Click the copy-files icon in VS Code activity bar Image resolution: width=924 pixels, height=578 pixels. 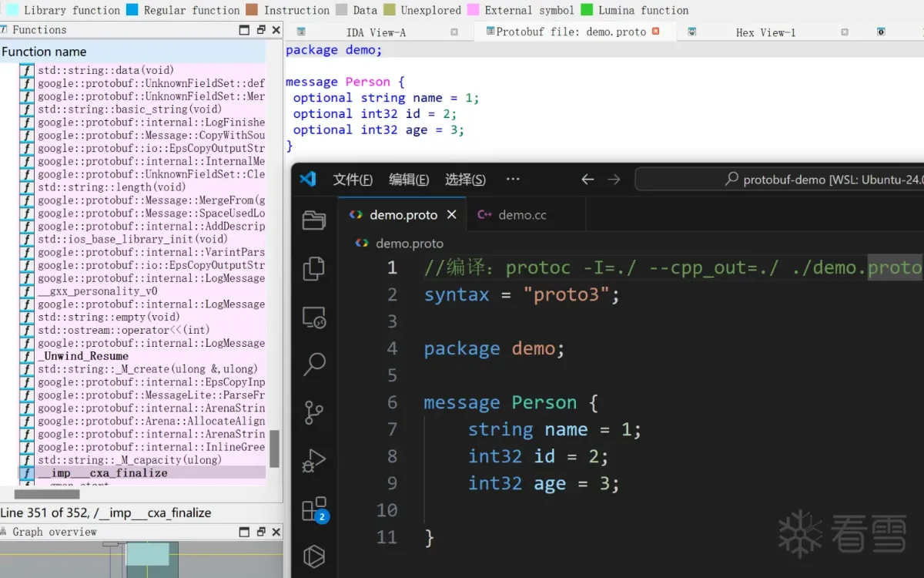coord(313,268)
